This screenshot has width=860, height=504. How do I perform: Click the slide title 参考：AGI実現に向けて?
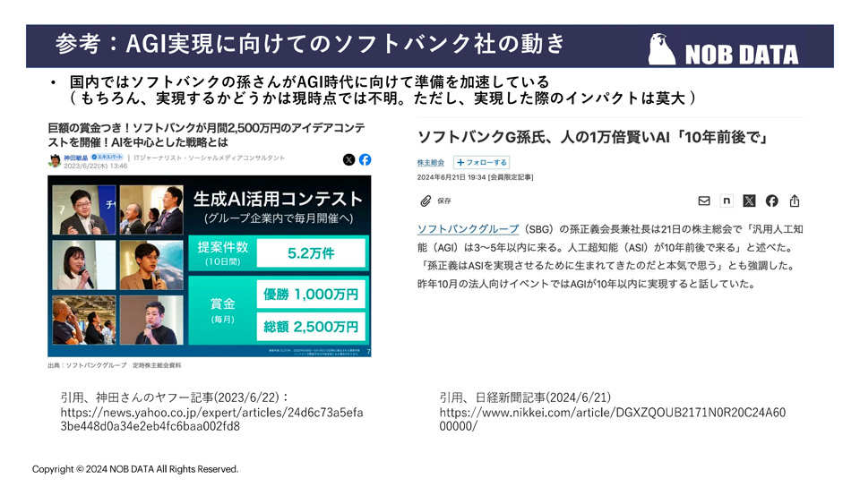pos(310,44)
